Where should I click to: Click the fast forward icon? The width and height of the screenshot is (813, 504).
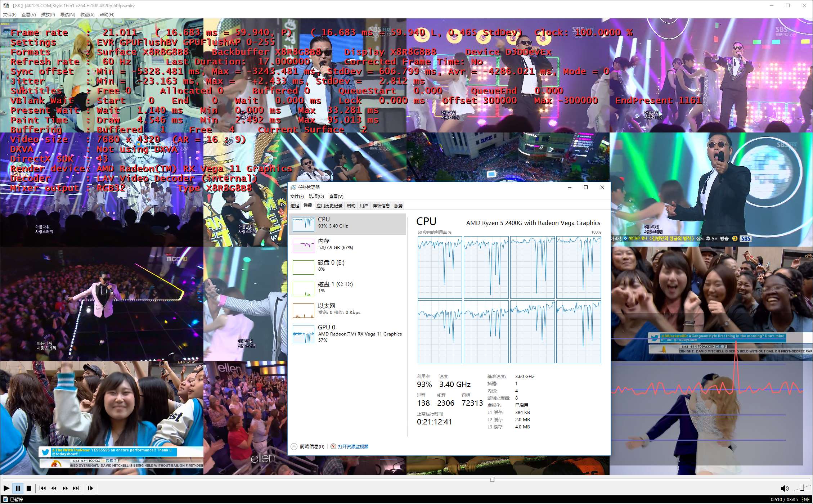[x=65, y=489]
